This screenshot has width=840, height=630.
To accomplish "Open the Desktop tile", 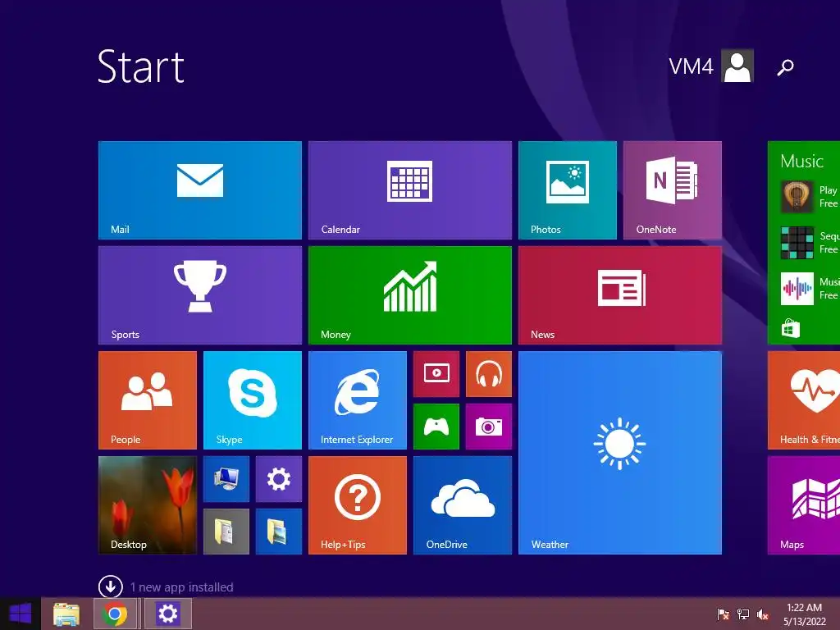I will point(148,505).
